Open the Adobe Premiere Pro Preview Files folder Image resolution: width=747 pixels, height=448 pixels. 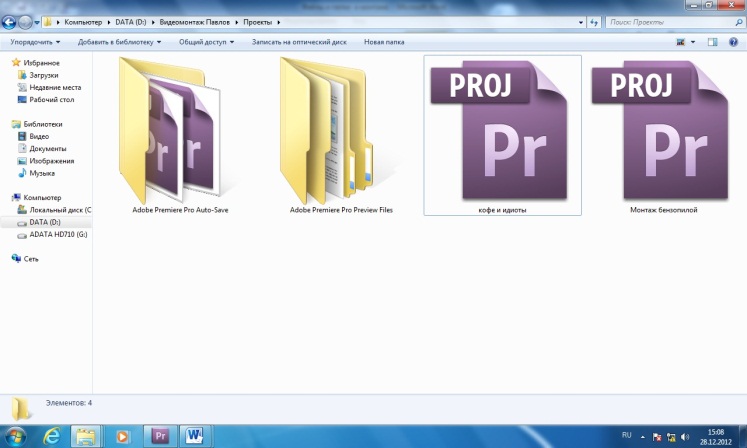click(x=341, y=135)
